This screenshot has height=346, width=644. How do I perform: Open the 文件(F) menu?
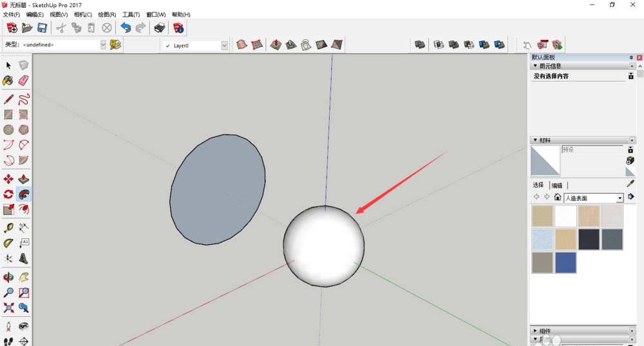12,14
